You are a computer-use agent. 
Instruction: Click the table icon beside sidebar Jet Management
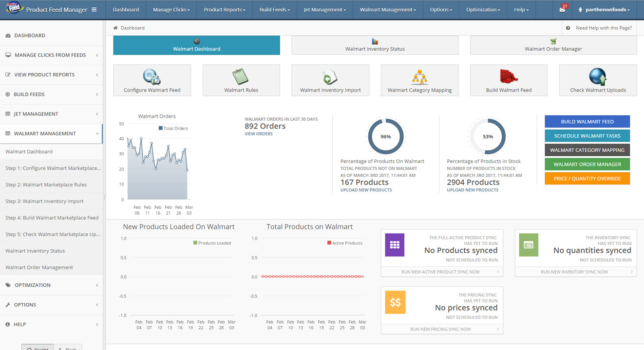coord(8,114)
